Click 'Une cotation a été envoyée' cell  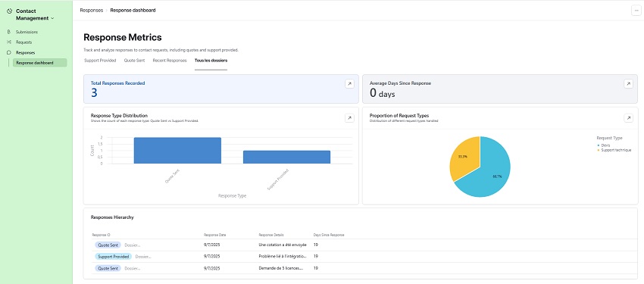coord(283,245)
